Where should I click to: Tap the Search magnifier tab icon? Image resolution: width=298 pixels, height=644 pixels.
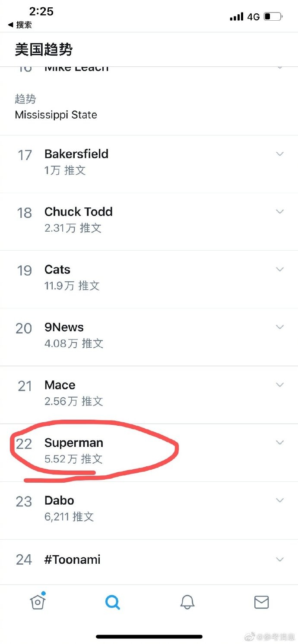tap(112, 602)
